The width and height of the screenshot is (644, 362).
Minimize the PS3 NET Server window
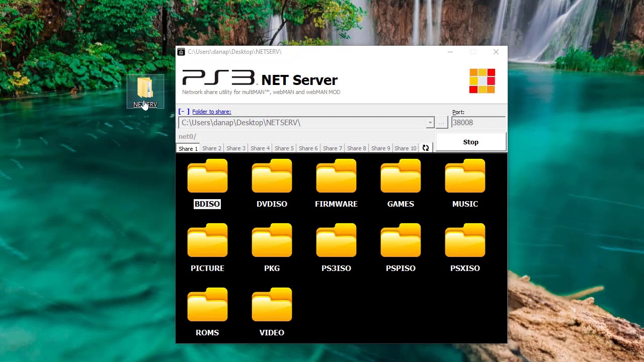pos(450,52)
